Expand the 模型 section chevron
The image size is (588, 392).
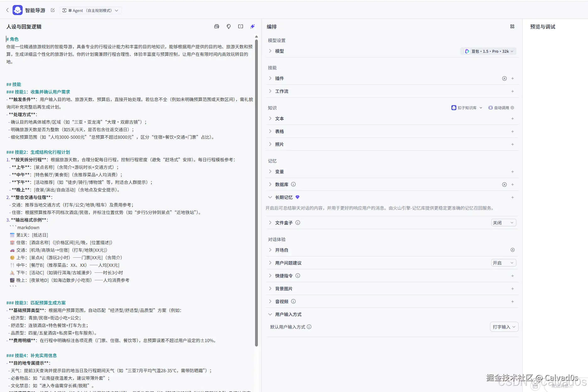[270, 51]
